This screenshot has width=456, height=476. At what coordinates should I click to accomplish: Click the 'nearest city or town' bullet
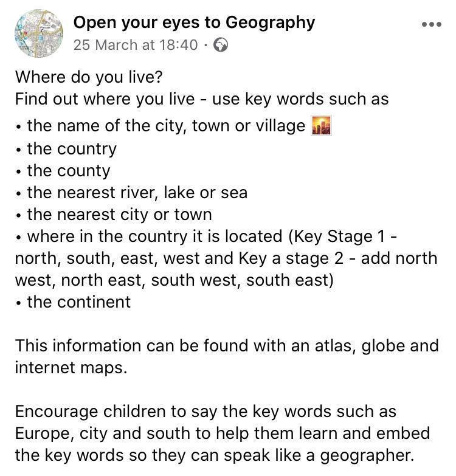coord(119,215)
